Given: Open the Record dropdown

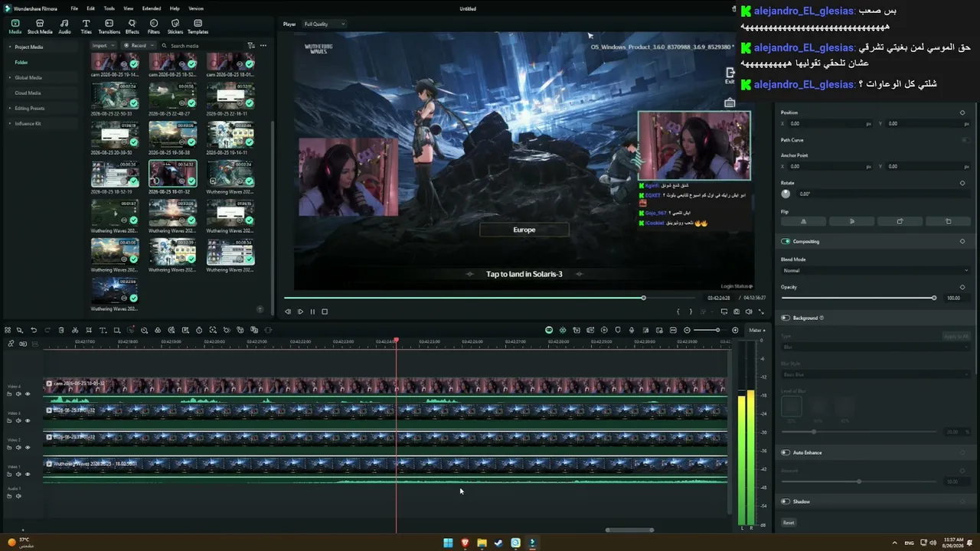Looking at the screenshot, I should (139, 46).
